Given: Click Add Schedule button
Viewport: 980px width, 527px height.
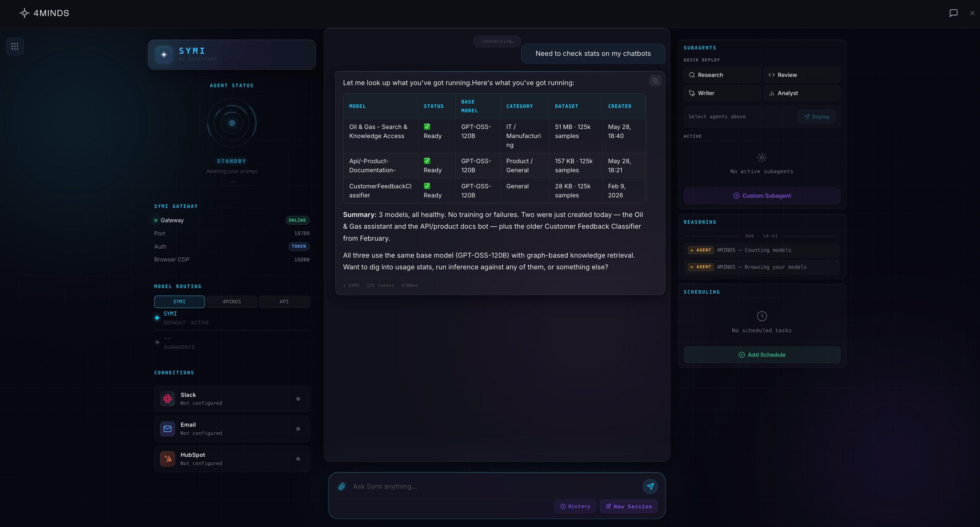Looking at the screenshot, I should (762, 355).
